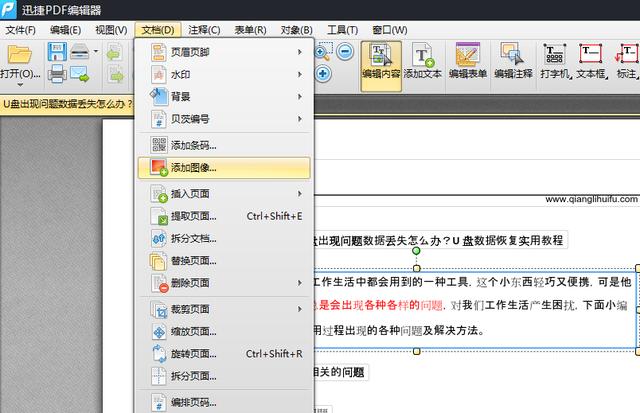Choose 旋转页面... from the menu
The width and height of the screenshot is (640, 413).
point(224,354)
